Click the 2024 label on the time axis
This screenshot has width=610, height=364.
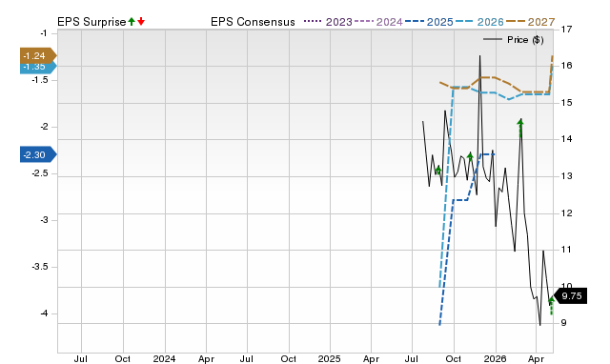click(164, 358)
